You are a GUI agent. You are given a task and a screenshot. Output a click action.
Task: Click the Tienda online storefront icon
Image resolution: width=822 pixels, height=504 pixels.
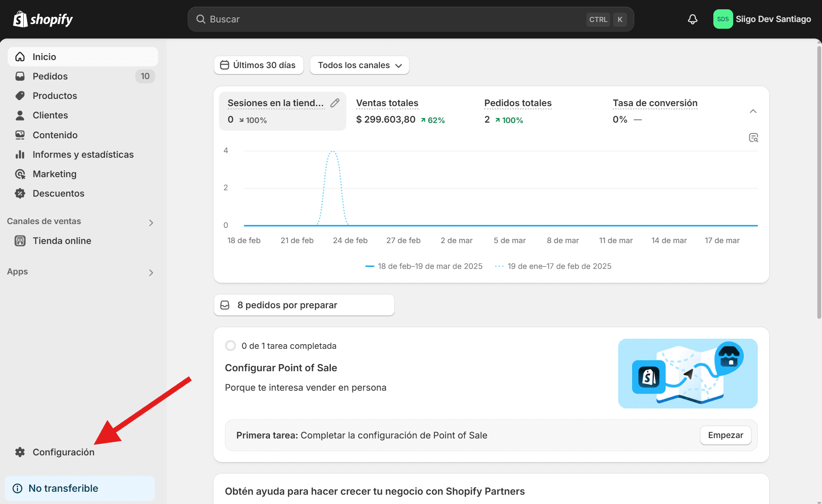[20, 241]
